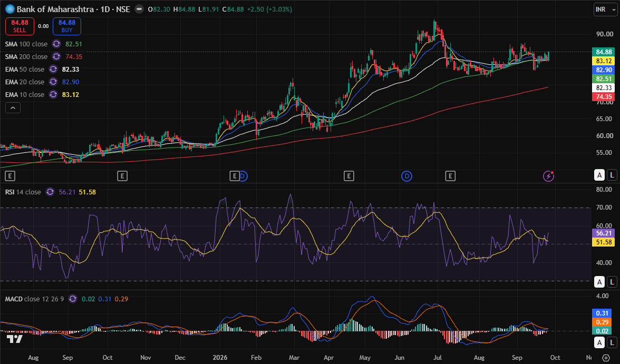Click the blue 82.90 price axis label

pyautogui.click(x=604, y=70)
